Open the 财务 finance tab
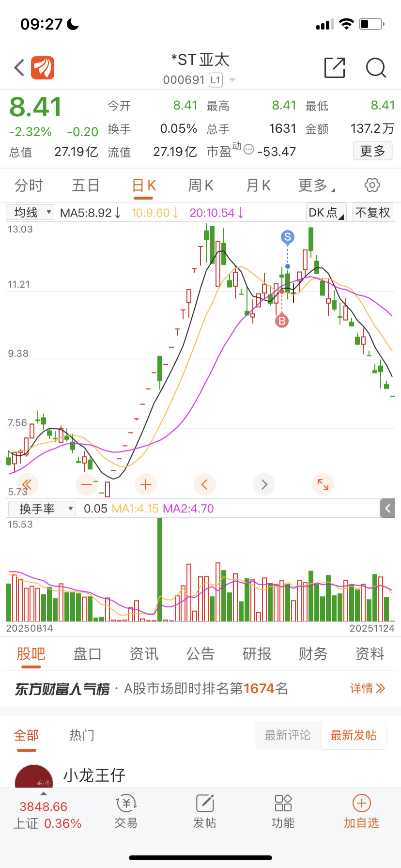 [313, 654]
